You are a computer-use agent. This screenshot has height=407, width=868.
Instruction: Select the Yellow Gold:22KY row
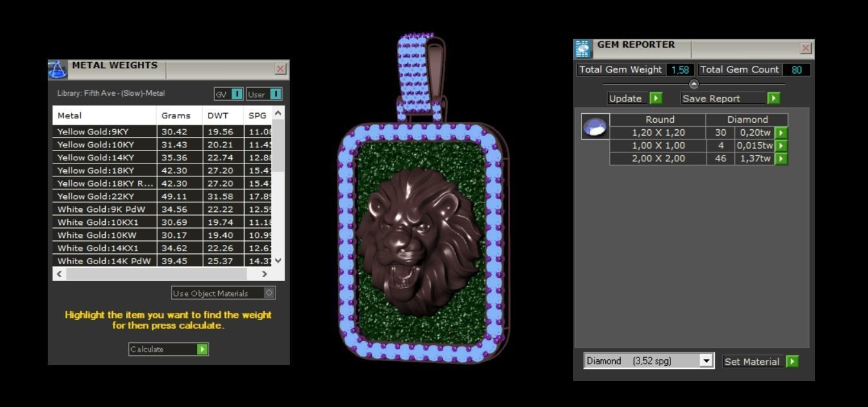(x=163, y=196)
